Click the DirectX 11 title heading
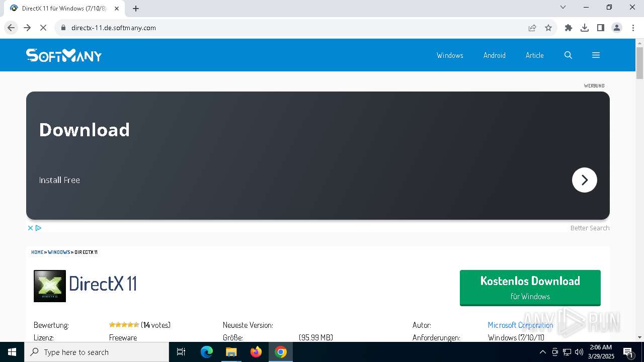The image size is (644, 362). coord(103,284)
